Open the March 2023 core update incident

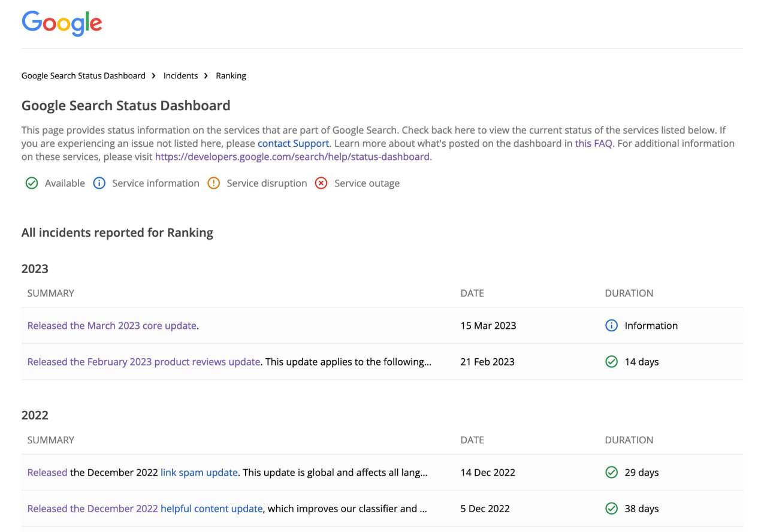click(x=112, y=326)
